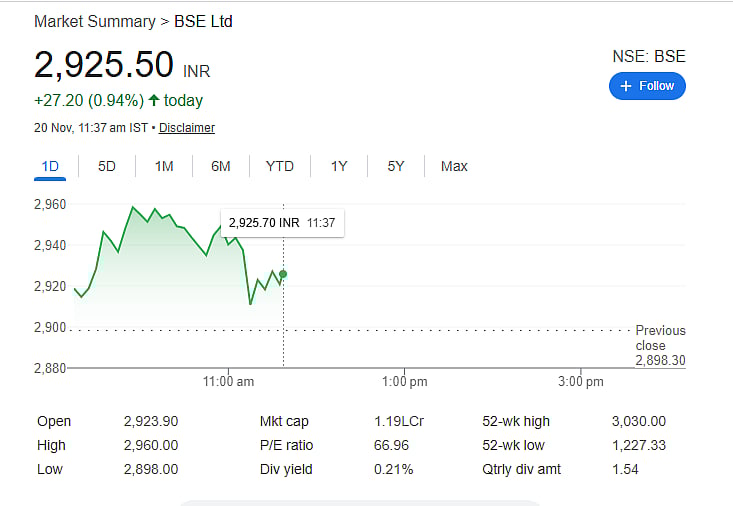Open the 6M chart view
The width and height of the screenshot is (733, 506).
221,166
